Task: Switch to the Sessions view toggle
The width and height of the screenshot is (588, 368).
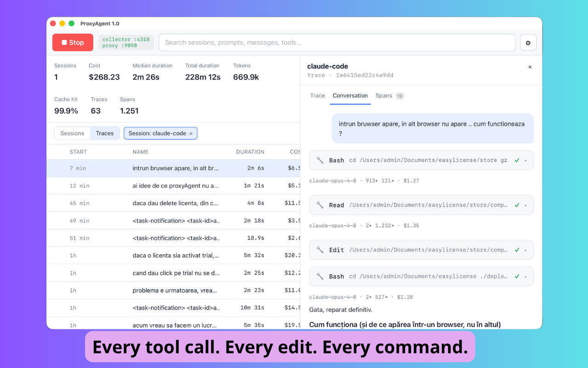Action: [72, 133]
